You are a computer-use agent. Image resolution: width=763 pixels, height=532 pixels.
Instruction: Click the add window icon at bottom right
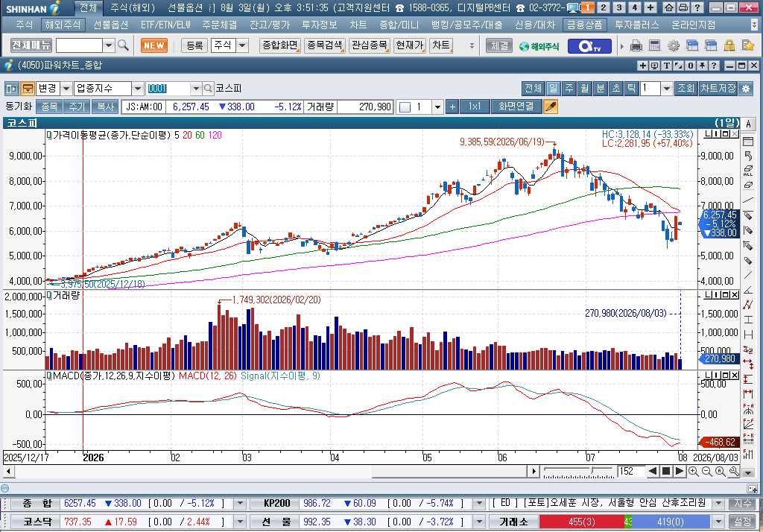pos(753,489)
